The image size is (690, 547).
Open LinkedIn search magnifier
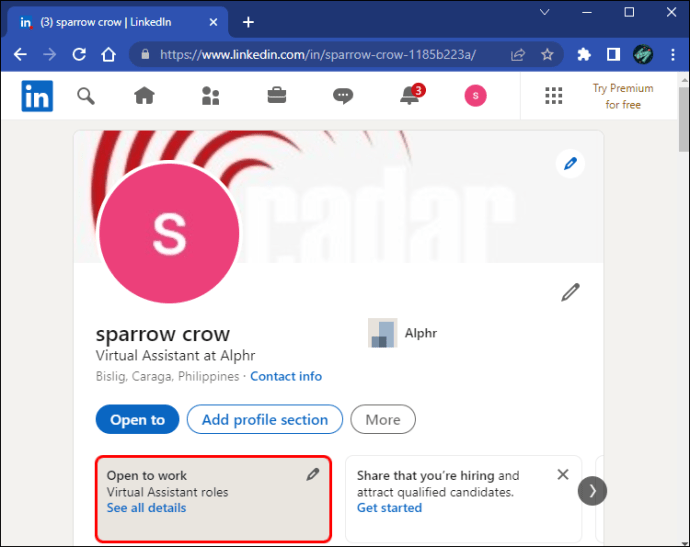pos(86,96)
